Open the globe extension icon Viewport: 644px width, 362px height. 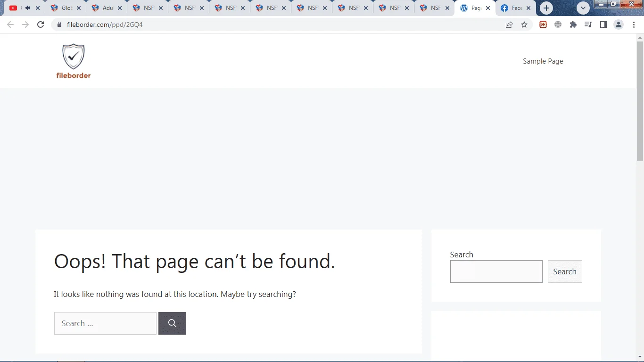click(x=558, y=25)
